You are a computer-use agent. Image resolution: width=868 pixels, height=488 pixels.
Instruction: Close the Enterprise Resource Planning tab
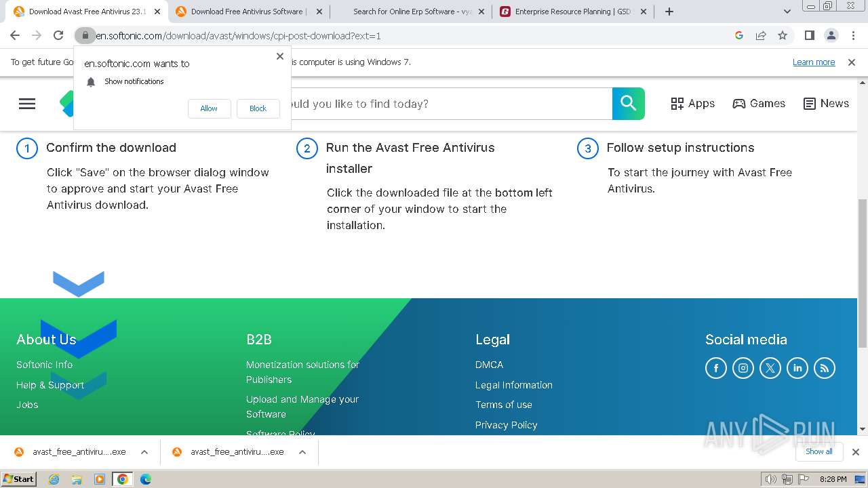coord(644,12)
